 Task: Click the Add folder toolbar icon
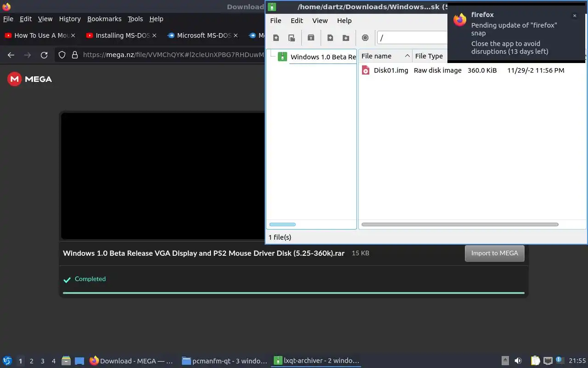(346, 38)
